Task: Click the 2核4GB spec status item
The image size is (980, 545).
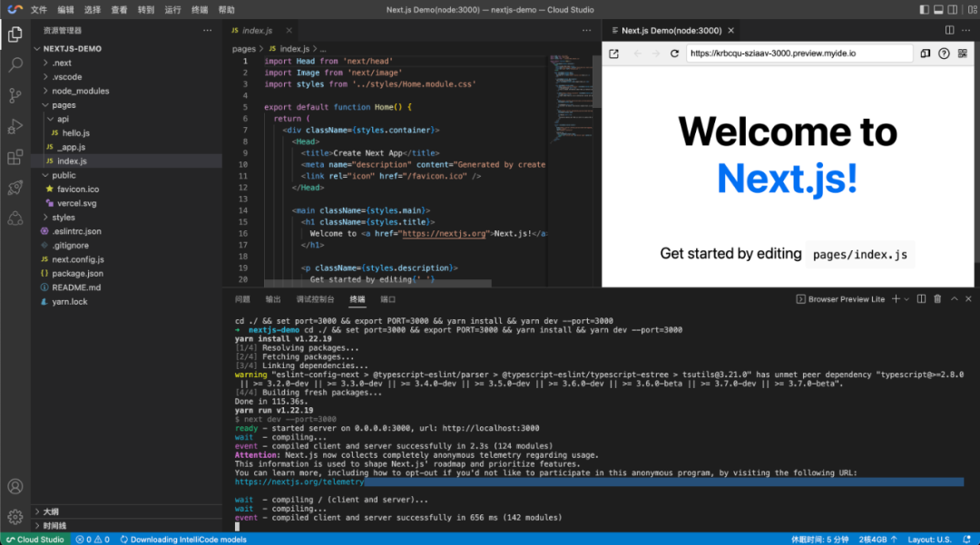Action: click(877, 540)
